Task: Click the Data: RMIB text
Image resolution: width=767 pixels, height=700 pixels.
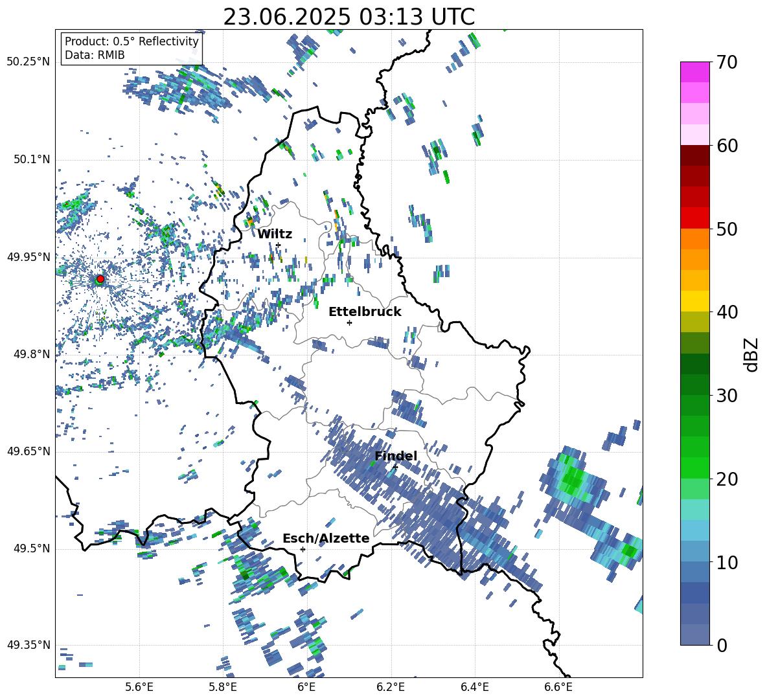Action: tap(95, 55)
